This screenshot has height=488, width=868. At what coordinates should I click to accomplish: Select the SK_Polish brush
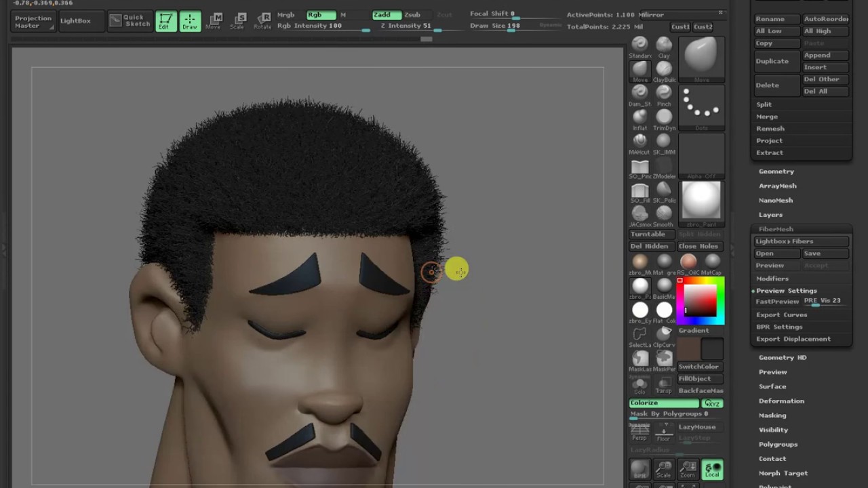pyautogui.click(x=664, y=192)
